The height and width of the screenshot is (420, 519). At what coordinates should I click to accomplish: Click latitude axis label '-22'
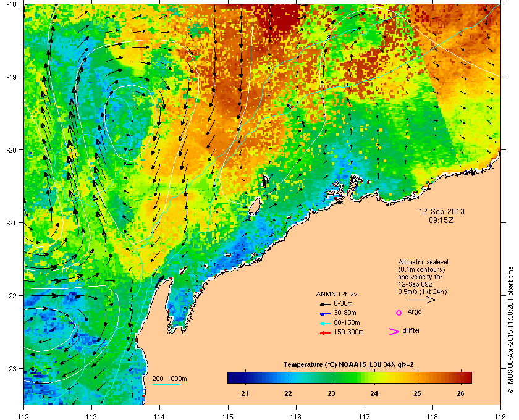pos(11,296)
